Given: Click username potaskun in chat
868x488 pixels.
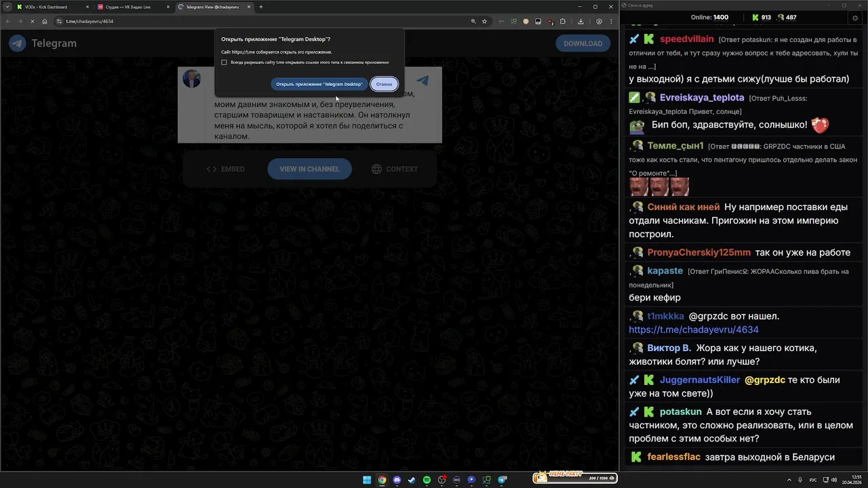Looking at the screenshot, I should point(681,411).
